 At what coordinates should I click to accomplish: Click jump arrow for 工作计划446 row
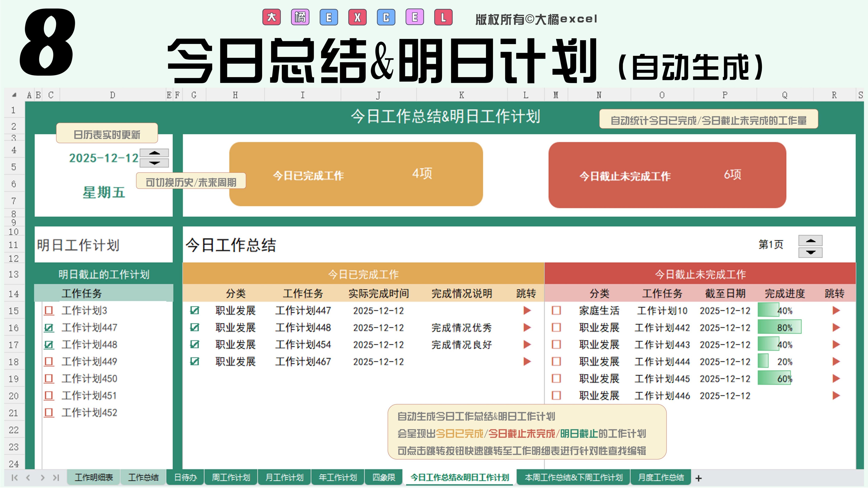pyautogui.click(x=836, y=395)
